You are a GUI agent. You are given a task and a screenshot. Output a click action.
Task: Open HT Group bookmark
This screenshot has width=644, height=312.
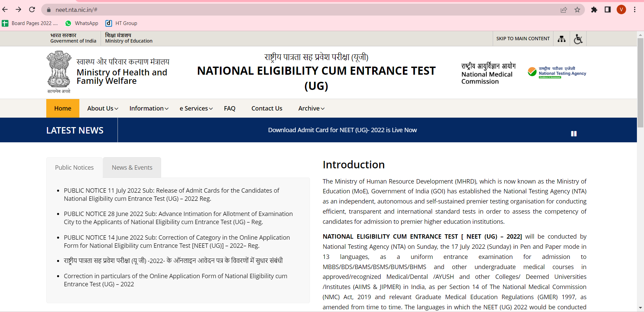pos(121,23)
